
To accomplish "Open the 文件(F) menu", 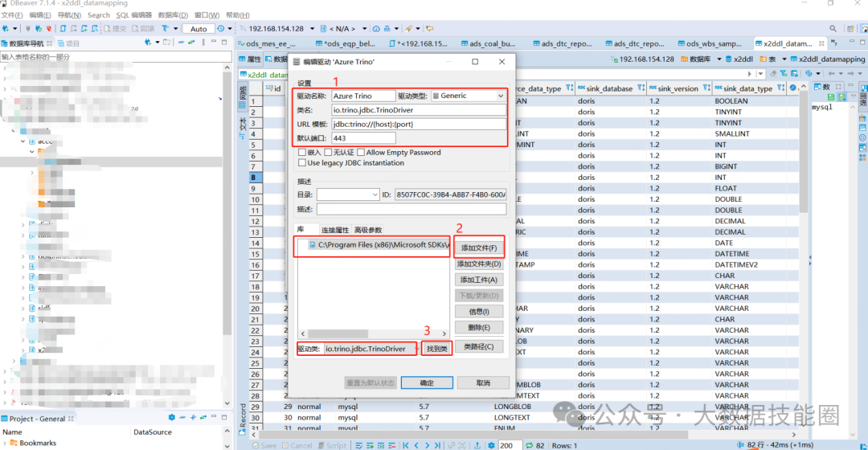I will click(12, 15).
